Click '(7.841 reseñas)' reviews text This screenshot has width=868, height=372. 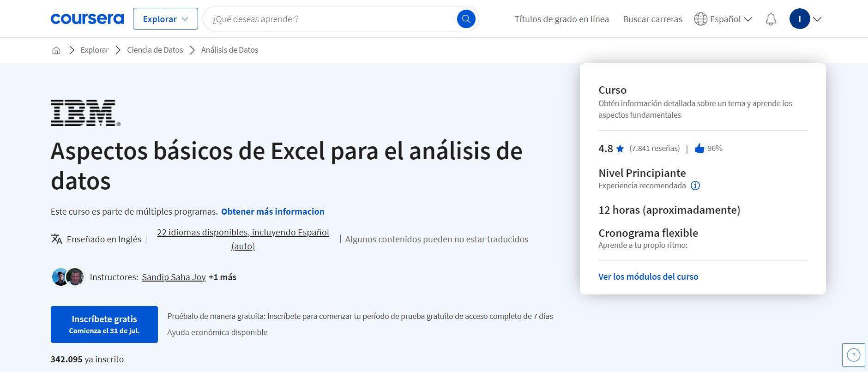coord(655,148)
